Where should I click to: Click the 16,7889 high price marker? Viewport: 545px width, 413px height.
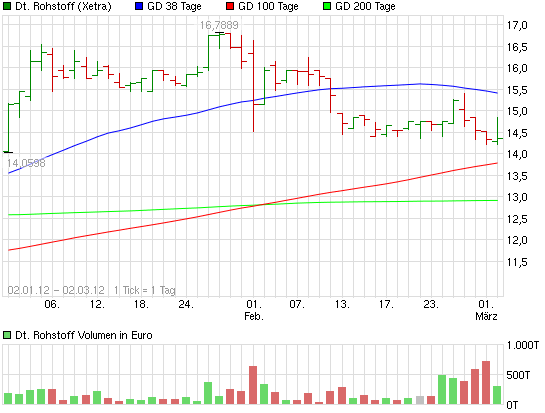[x=219, y=25]
